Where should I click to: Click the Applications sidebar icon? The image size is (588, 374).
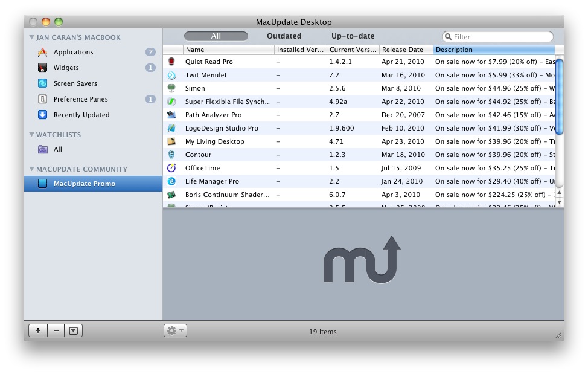coord(42,52)
